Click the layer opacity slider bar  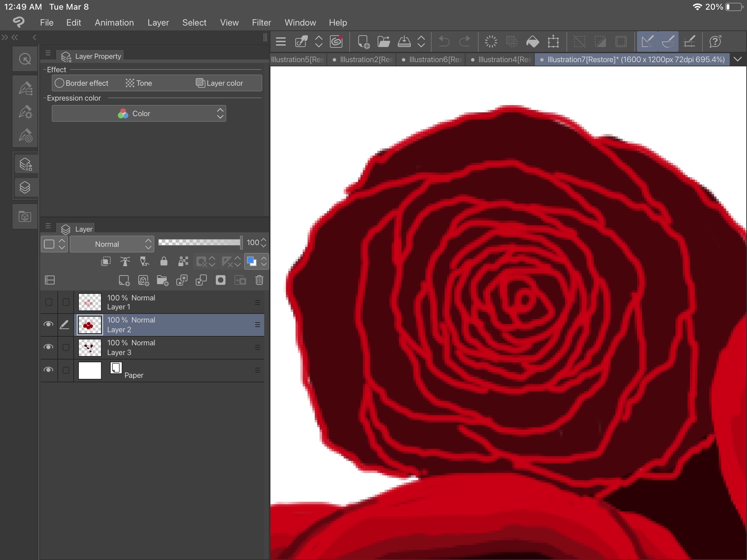pos(200,242)
